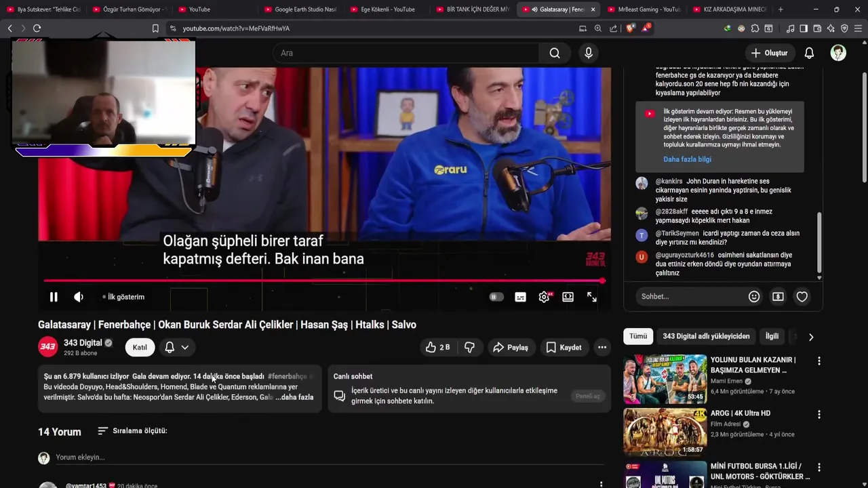The height and width of the screenshot is (488, 868).
Task: Click Daha fazla bilgi link in chat
Action: pyautogui.click(x=687, y=159)
